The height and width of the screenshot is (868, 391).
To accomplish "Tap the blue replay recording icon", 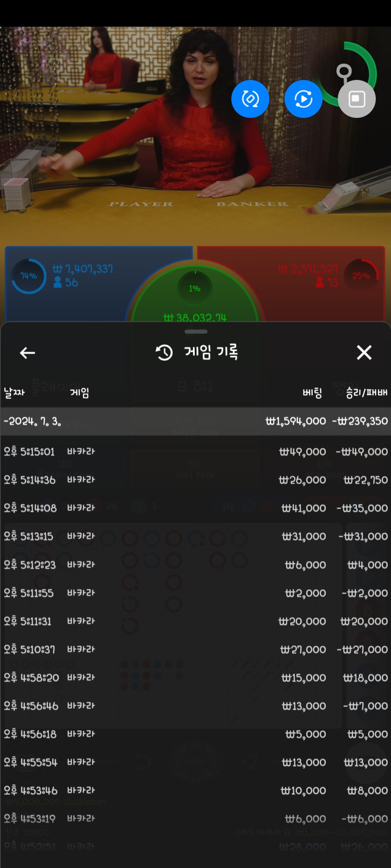I will click(303, 99).
